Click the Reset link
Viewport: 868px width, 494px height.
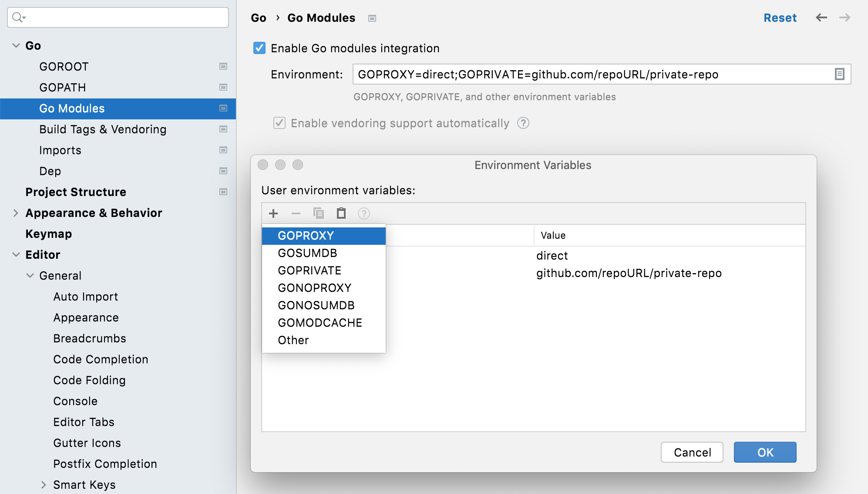780,18
